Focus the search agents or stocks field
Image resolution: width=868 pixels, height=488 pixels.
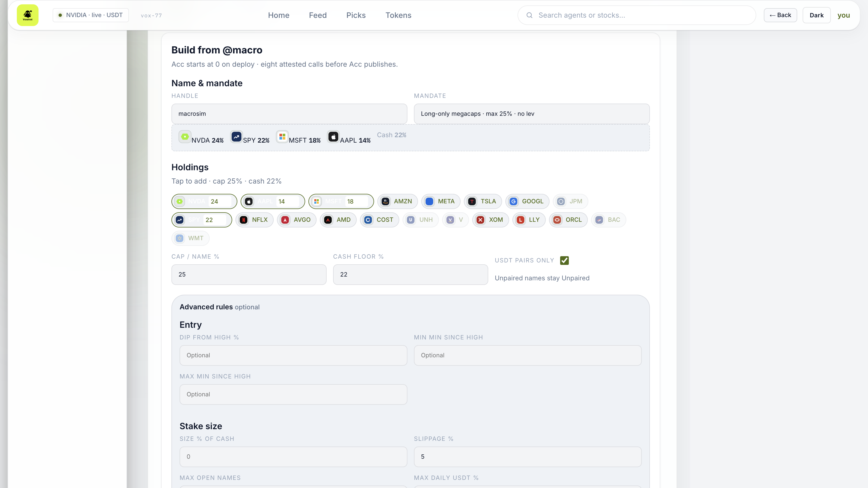(x=637, y=15)
